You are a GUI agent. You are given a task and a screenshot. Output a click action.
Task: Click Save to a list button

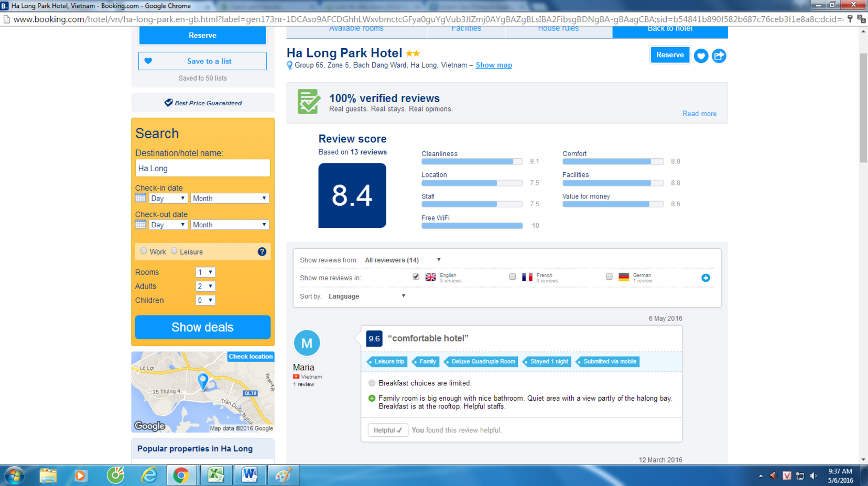pyautogui.click(x=202, y=61)
